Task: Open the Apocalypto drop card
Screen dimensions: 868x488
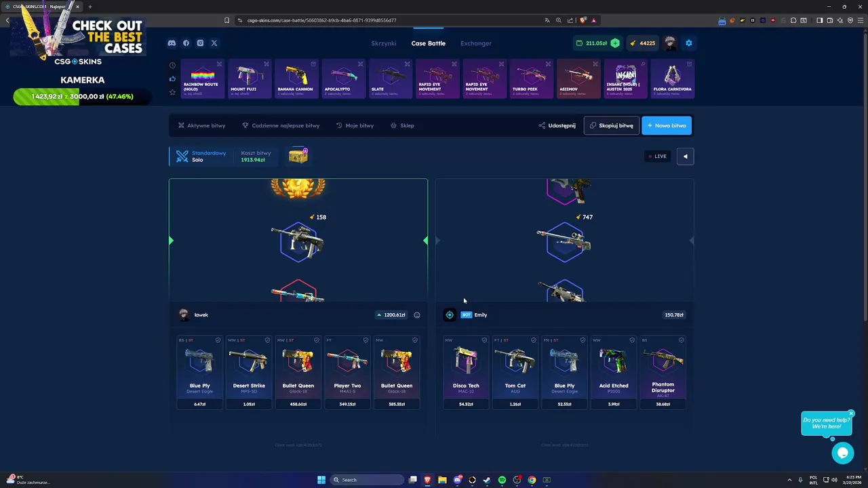Action: tap(343, 79)
